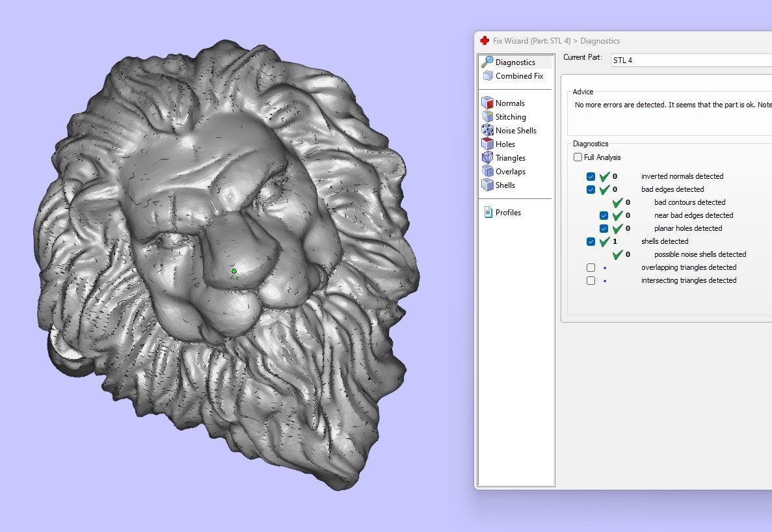772x532 pixels.
Task: Click the Profiles document icon
Action: pyautogui.click(x=488, y=212)
